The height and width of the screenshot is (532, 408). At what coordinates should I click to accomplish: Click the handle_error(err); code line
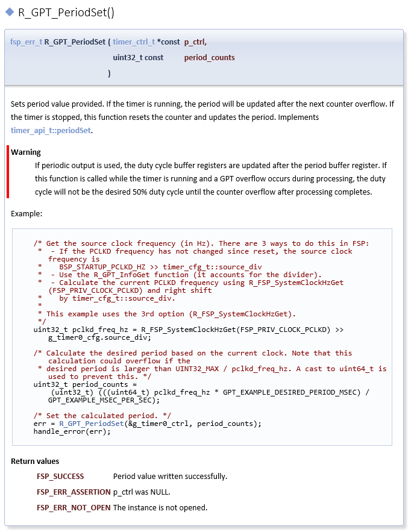72,431
